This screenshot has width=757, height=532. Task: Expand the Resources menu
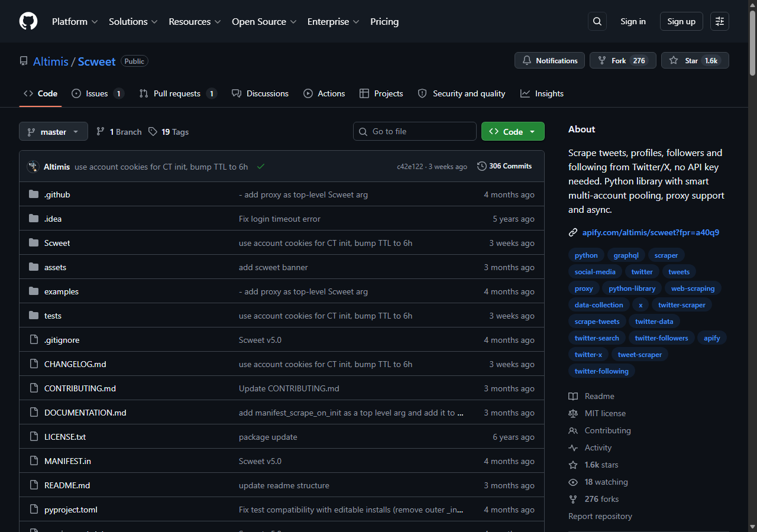(195, 21)
